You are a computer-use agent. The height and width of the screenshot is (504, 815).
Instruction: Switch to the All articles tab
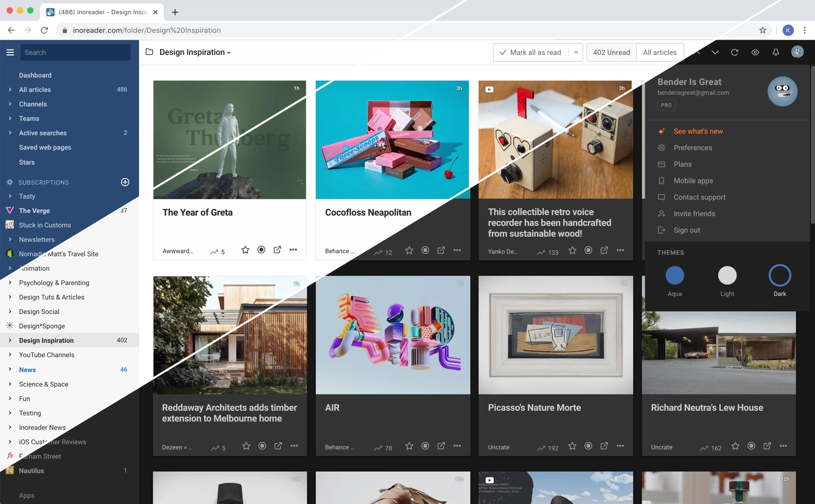click(660, 52)
